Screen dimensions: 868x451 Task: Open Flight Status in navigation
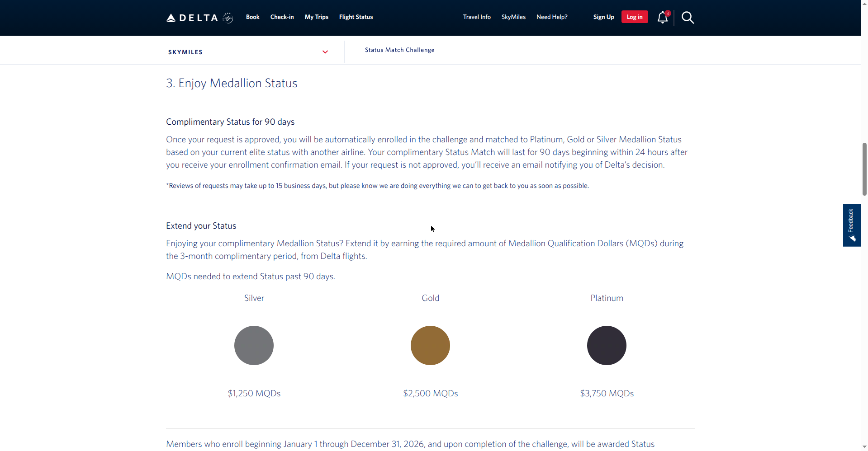(356, 17)
